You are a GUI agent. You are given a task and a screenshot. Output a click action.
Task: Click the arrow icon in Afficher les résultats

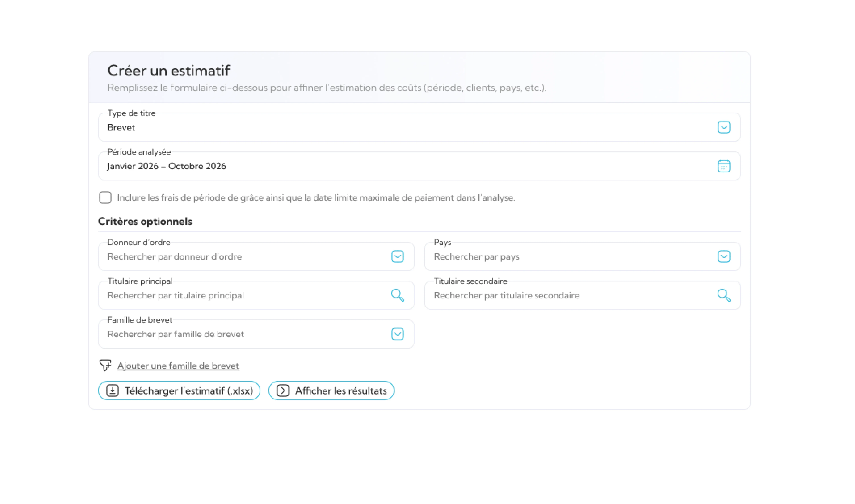click(283, 391)
